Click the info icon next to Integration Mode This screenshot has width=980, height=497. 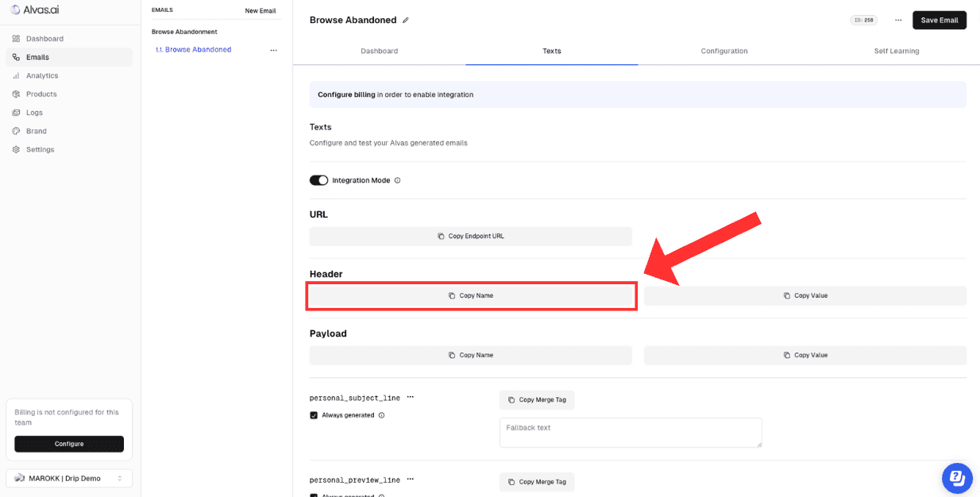click(x=397, y=180)
